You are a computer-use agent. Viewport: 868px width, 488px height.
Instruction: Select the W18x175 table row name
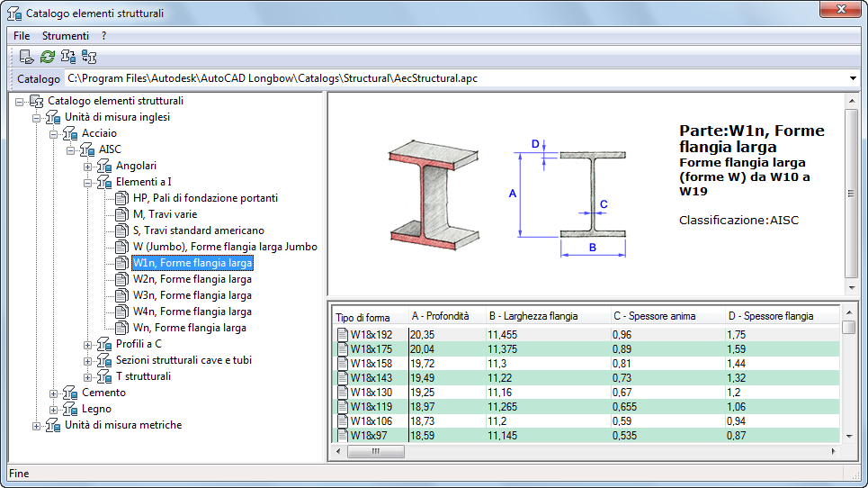[x=371, y=349]
